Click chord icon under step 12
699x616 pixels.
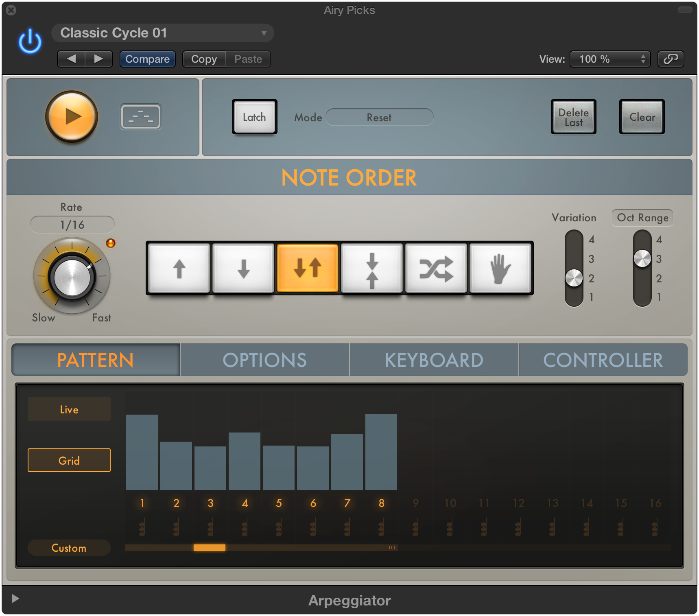(518, 527)
